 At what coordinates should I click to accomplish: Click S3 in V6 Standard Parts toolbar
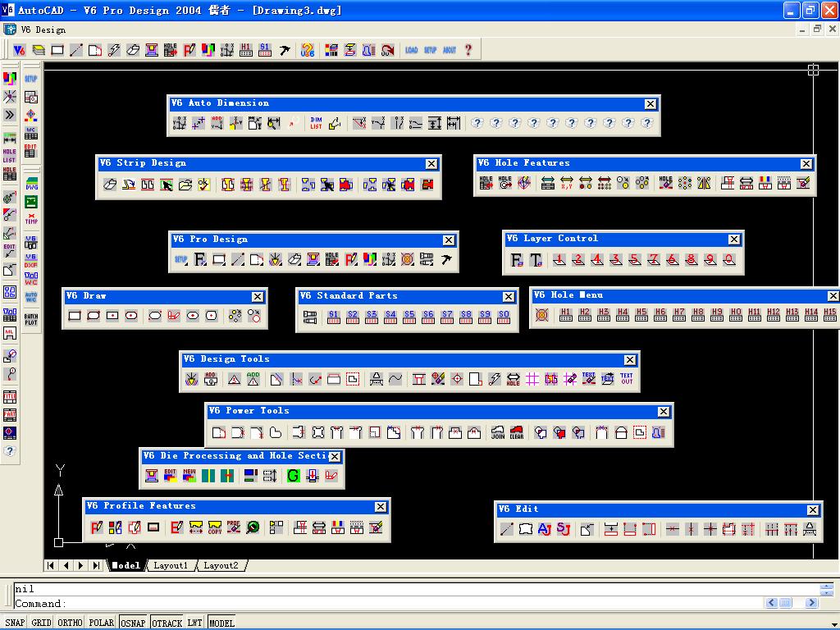click(372, 317)
